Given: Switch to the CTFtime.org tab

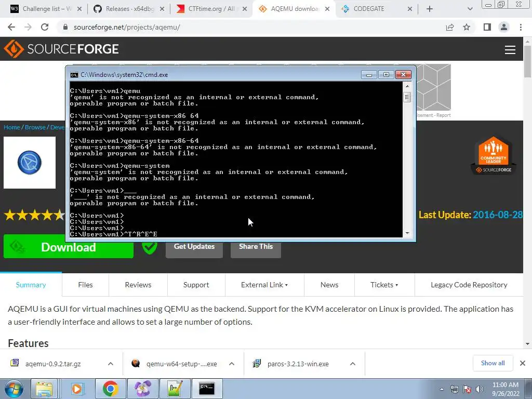Looking at the screenshot, I should pyautogui.click(x=211, y=9).
